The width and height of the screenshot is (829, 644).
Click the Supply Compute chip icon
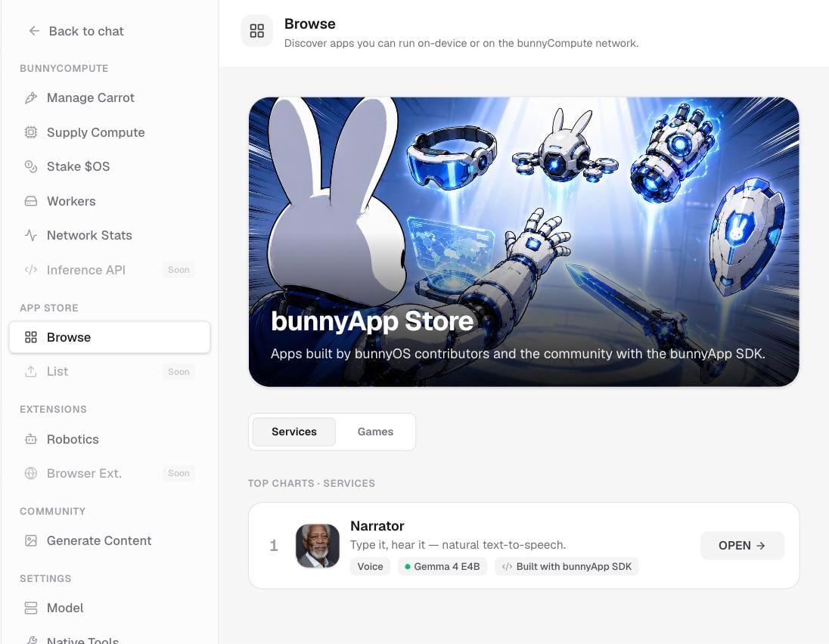pyautogui.click(x=31, y=132)
